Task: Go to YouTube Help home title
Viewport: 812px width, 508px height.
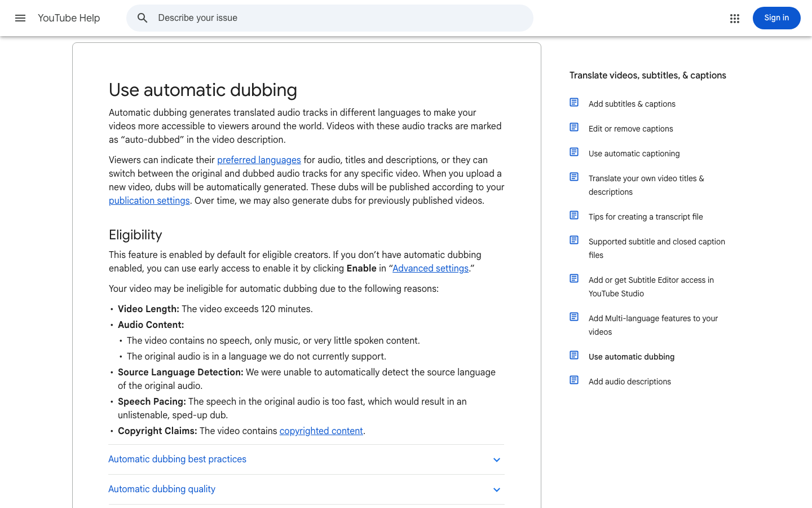Action: [x=69, y=18]
